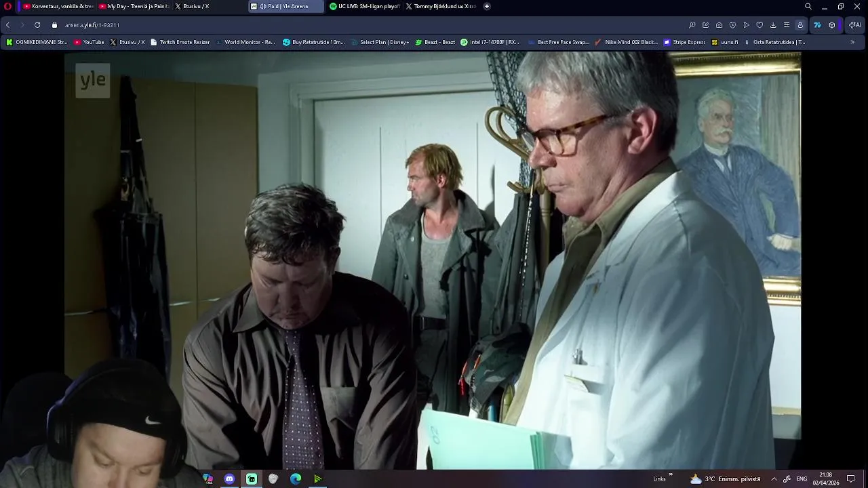Image resolution: width=868 pixels, height=488 pixels.
Task: Open the ad blocker shield icon
Action: click(733, 25)
